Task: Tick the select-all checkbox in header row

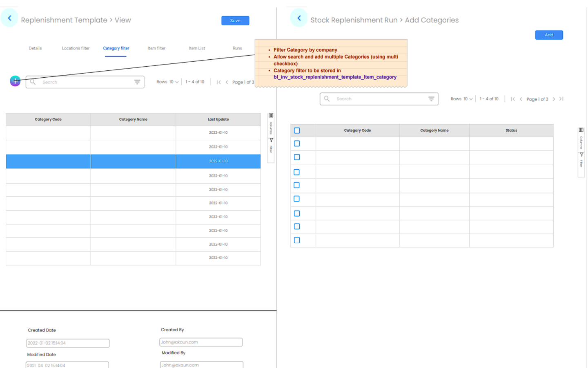Action: click(297, 130)
